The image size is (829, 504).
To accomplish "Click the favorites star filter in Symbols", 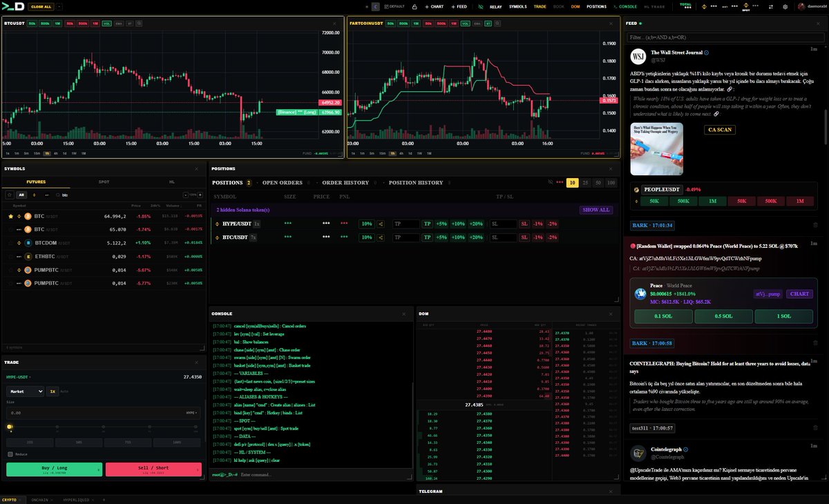I will [9, 195].
